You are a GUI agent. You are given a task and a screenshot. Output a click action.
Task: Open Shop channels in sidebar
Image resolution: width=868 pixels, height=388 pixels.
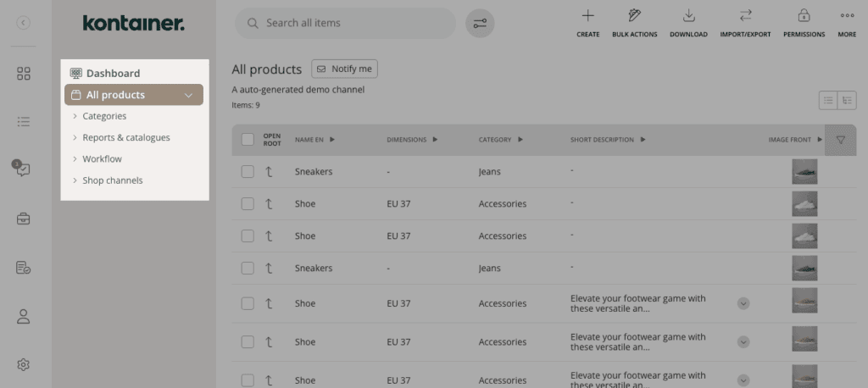point(112,180)
